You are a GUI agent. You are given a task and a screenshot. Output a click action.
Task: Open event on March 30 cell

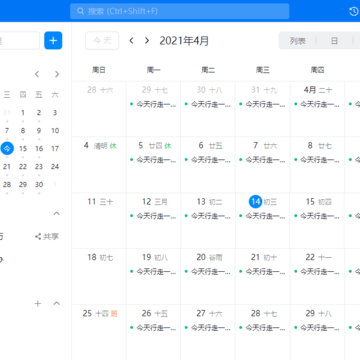coord(208,104)
